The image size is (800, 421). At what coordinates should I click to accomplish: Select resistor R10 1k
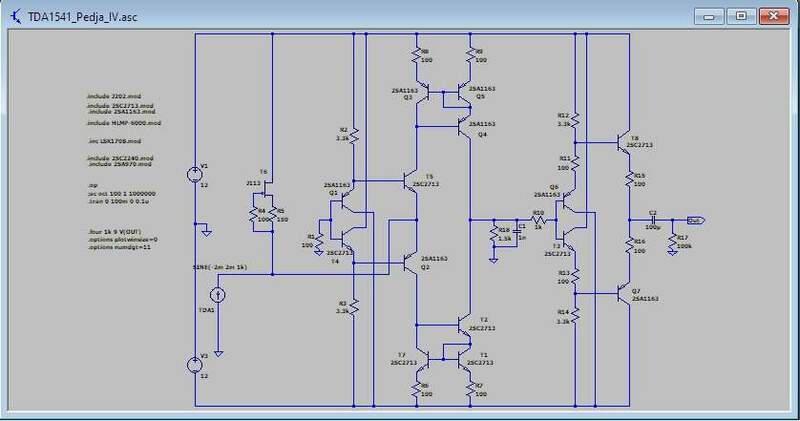pyautogui.click(x=539, y=220)
